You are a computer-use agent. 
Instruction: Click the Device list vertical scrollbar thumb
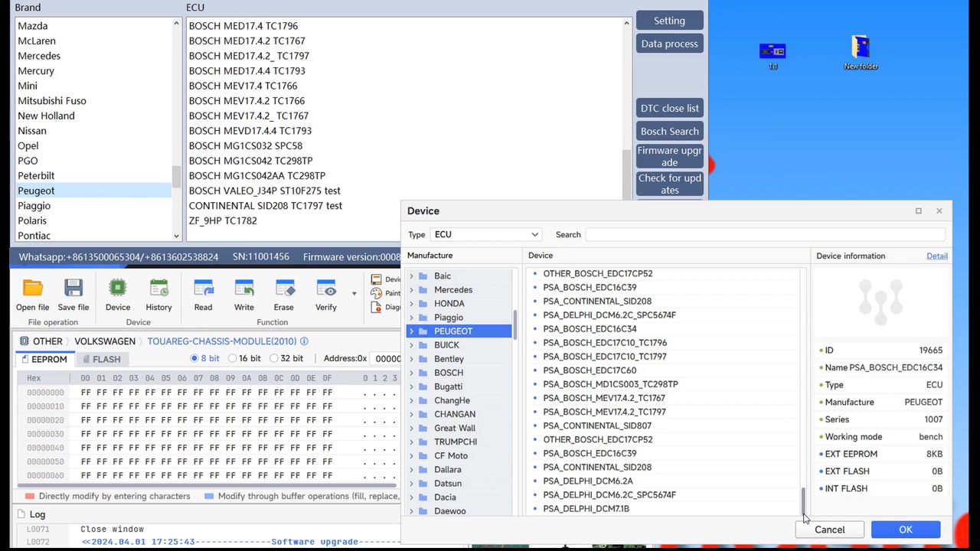[x=803, y=500]
